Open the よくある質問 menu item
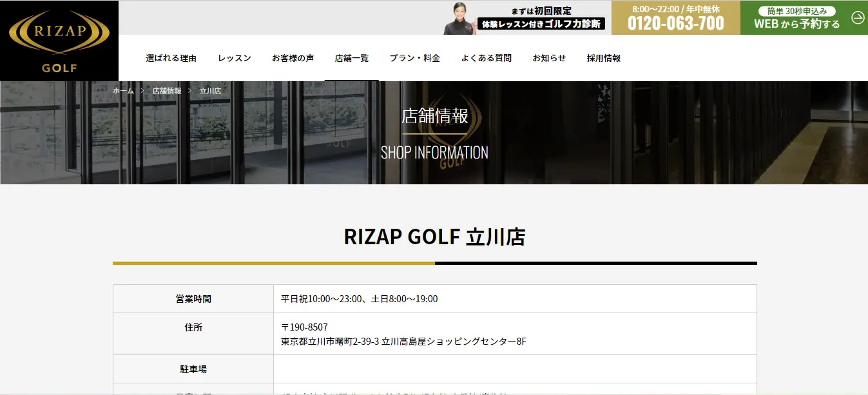 [487, 58]
